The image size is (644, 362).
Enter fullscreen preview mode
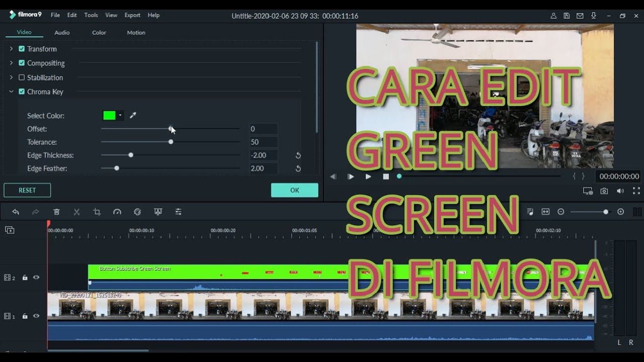[x=636, y=191]
